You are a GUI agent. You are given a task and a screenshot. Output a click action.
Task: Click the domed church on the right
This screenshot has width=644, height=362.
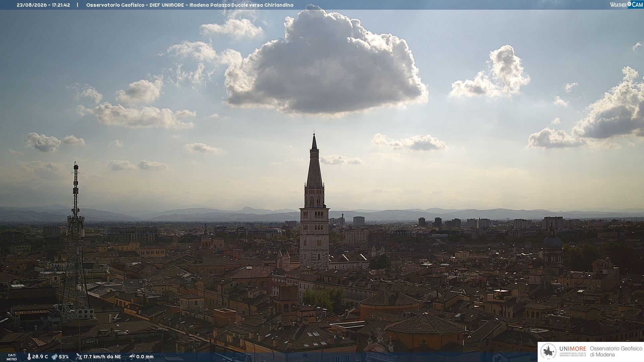[552, 248]
